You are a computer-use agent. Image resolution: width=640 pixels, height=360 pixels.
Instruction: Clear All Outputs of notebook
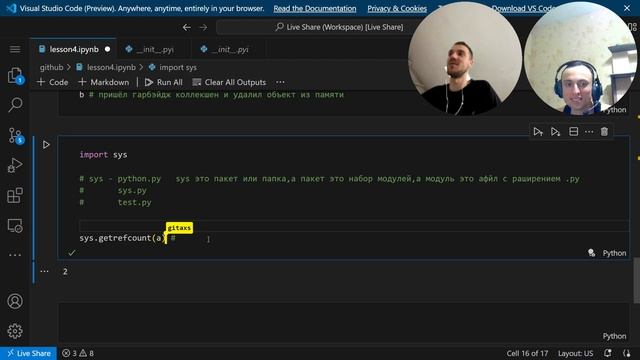(x=229, y=82)
